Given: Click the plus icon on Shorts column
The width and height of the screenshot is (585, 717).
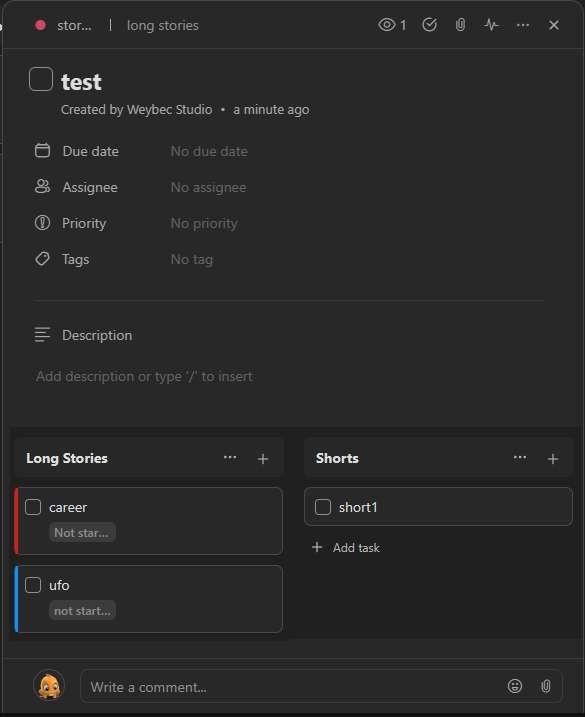Looking at the screenshot, I should 553,459.
